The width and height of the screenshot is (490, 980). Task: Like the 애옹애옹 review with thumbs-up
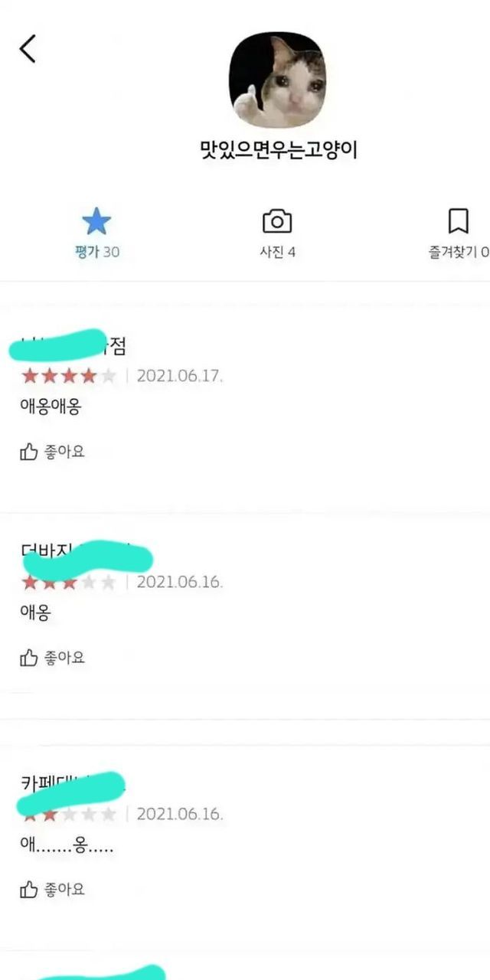pyautogui.click(x=28, y=452)
